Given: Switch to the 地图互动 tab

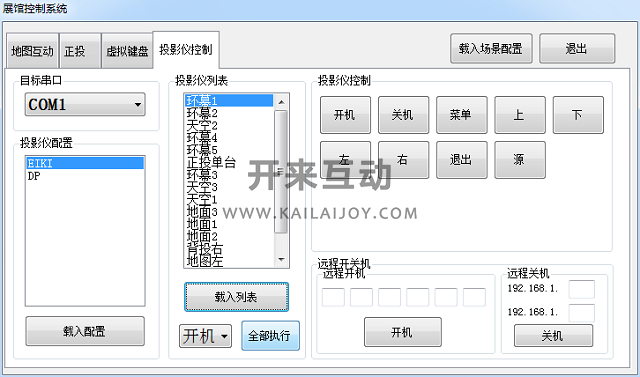Looking at the screenshot, I should coord(33,51).
